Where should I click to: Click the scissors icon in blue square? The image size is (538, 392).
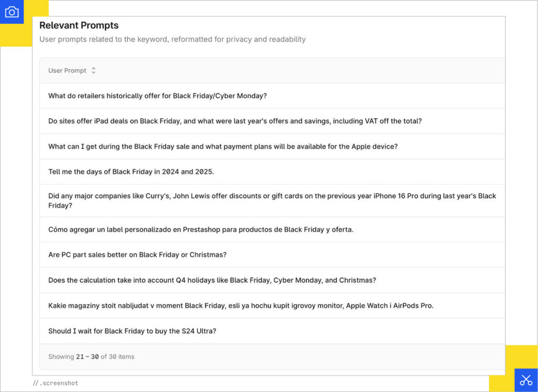526,380
